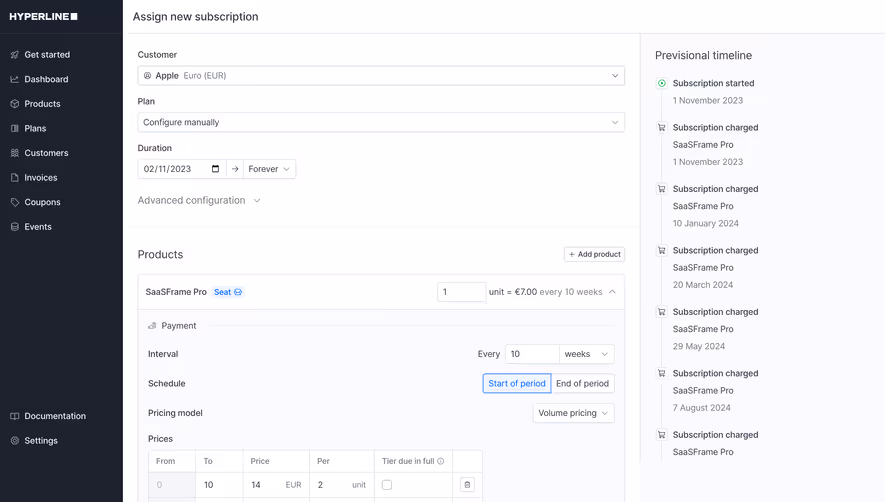The image size is (885, 502).
Task: Click the Customers people icon
Action: tap(15, 153)
